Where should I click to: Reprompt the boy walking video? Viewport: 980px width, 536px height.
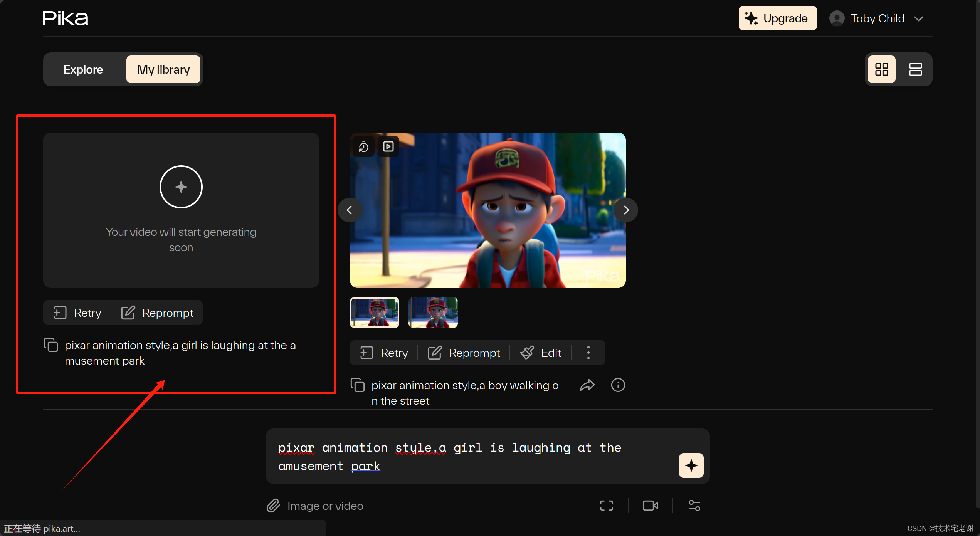[464, 353]
